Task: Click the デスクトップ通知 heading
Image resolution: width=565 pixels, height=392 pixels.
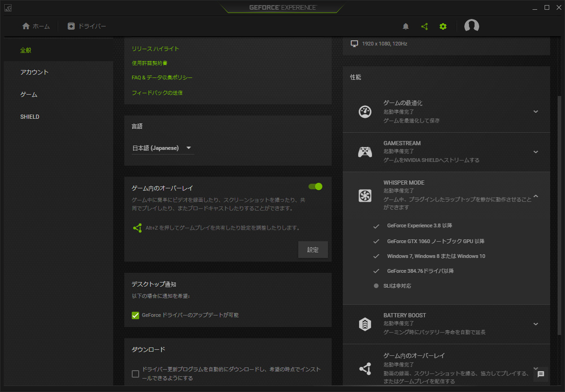Action: [154, 284]
